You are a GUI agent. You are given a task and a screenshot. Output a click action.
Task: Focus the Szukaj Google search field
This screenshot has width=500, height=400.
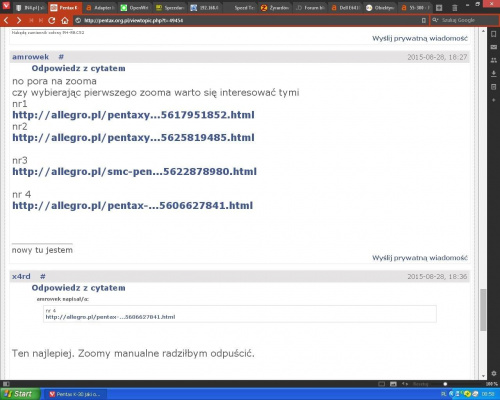(x=465, y=20)
